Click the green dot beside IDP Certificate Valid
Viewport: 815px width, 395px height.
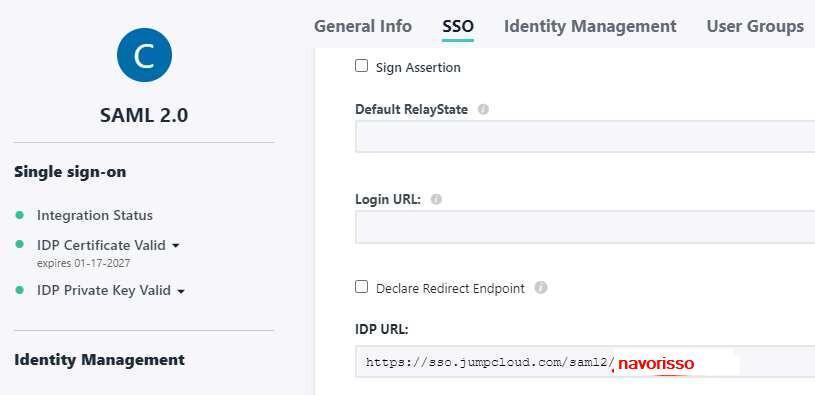tap(20, 244)
